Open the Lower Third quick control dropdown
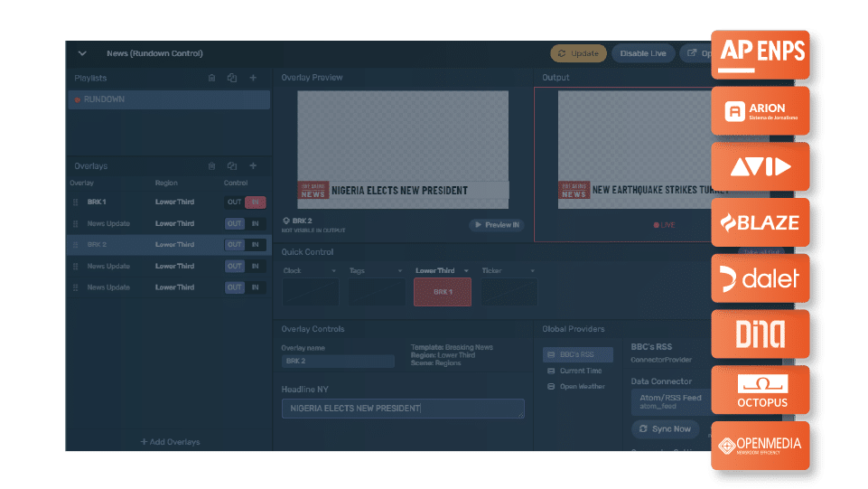 click(466, 271)
